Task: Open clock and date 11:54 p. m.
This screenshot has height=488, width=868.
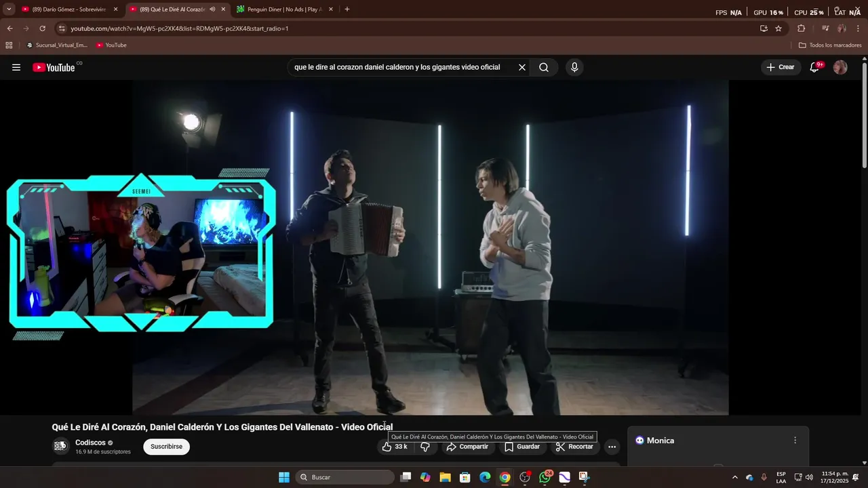Action: pyautogui.click(x=835, y=477)
